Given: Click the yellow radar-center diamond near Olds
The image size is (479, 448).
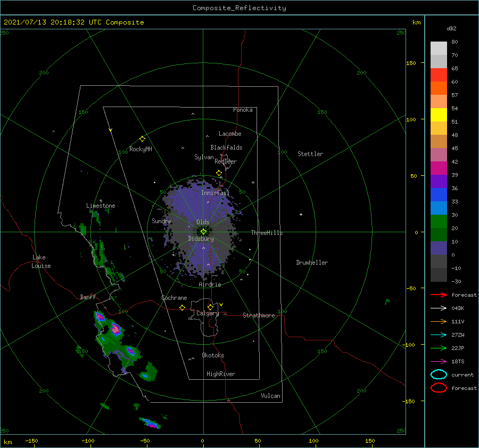Looking at the screenshot, I should [203, 232].
